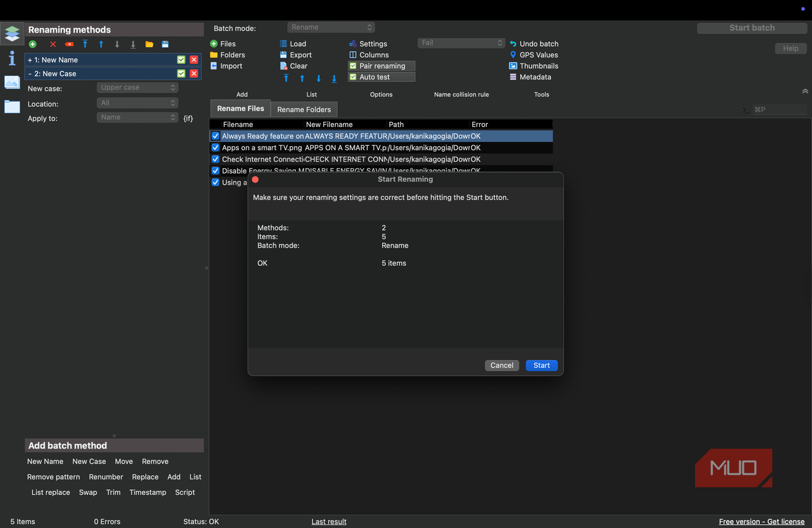Open the New case Upper case dropdown
The height and width of the screenshot is (528, 812).
tap(138, 88)
